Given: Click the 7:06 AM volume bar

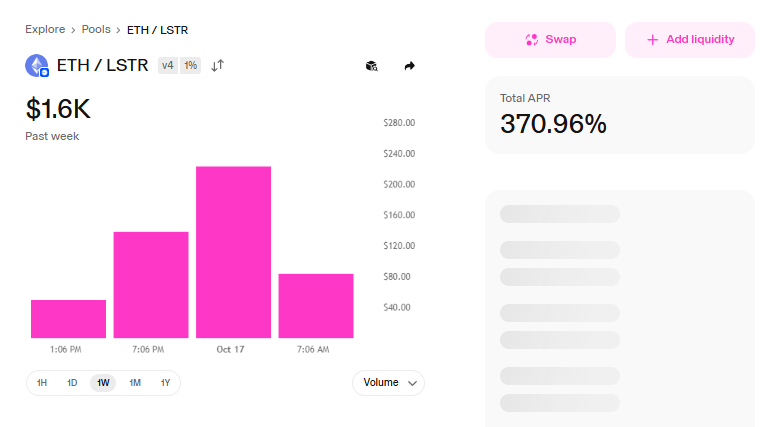Looking at the screenshot, I should 316,306.
